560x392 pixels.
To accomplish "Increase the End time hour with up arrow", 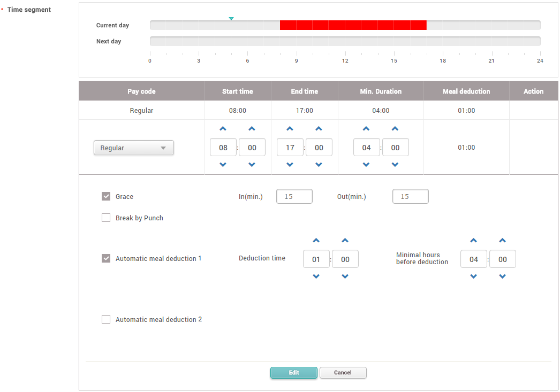I will pyautogui.click(x=290, y=129).
